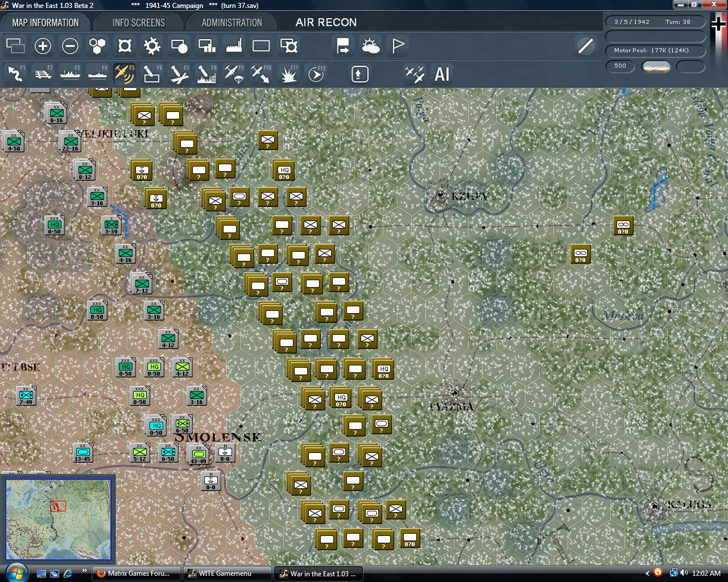Select the F9 air transport parachute mode
The width and height of the screenshot is (728, 582).
pos(234,74)
